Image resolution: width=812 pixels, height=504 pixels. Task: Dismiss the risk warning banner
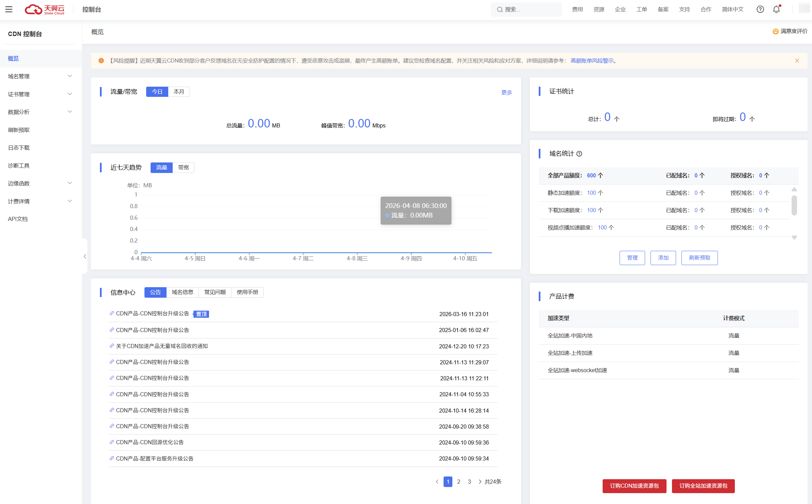point(797,61)
